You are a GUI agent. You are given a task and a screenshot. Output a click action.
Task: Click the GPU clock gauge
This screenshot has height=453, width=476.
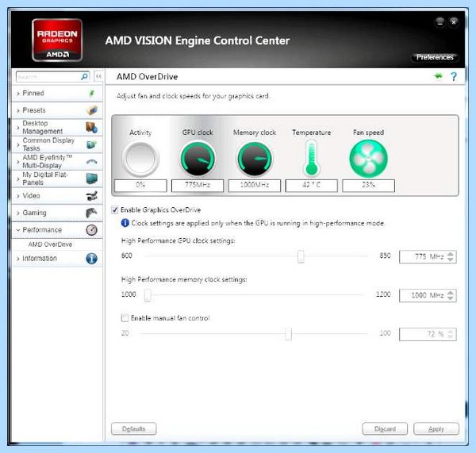click(198, 159)
